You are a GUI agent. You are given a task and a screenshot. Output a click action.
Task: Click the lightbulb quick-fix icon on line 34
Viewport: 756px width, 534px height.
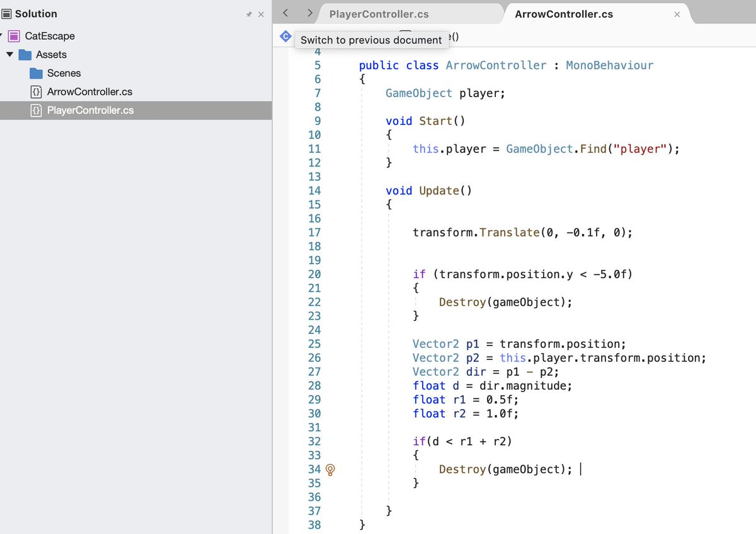(330, 469)
